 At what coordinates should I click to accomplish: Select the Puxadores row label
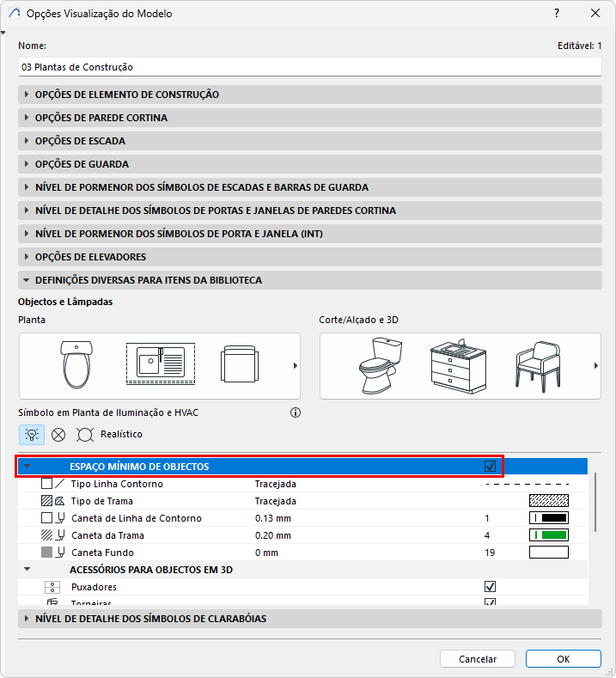click(94, 587)
